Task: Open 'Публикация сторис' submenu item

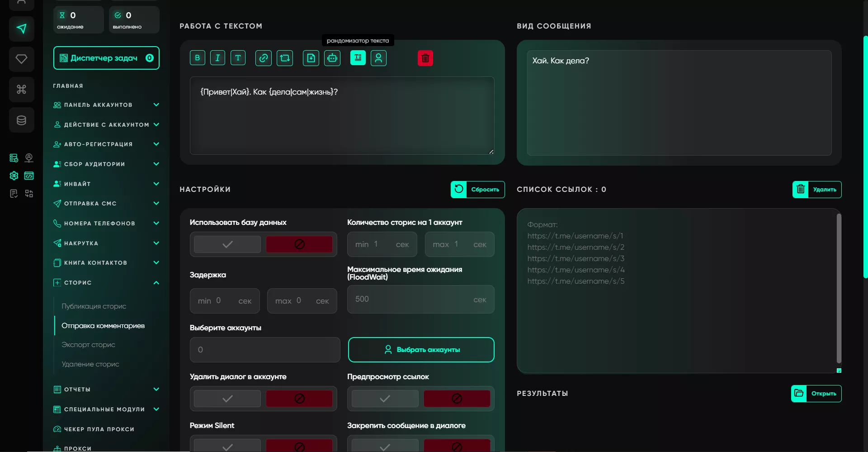Action: pyautogui.click(x=94, y=306)
